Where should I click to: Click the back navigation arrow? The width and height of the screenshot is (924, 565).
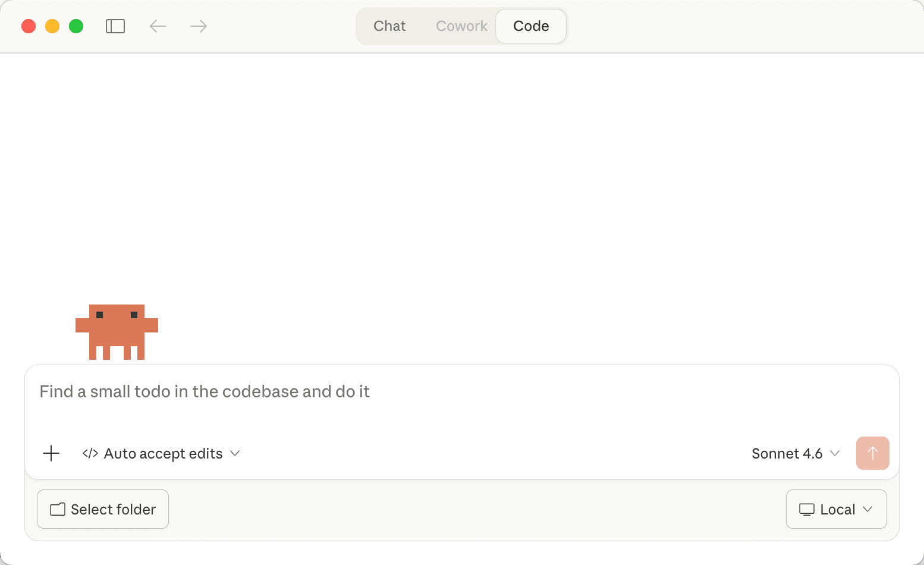point(158,26)
